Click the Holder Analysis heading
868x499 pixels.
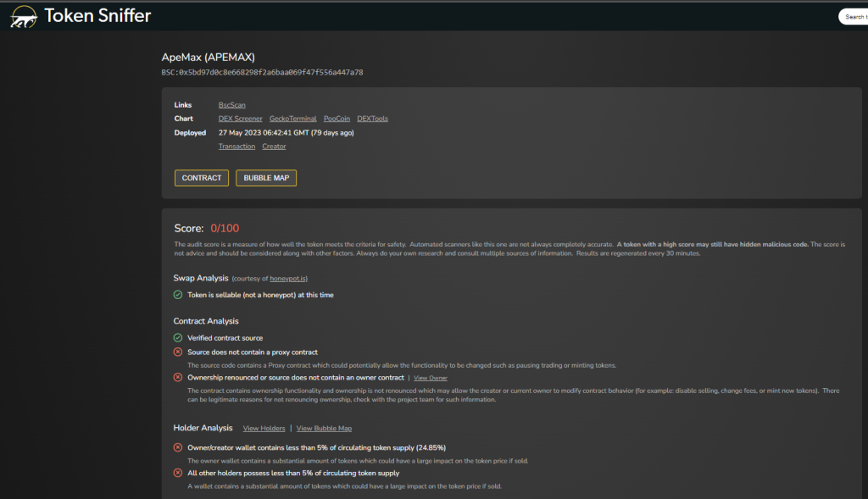click(203, 428)
